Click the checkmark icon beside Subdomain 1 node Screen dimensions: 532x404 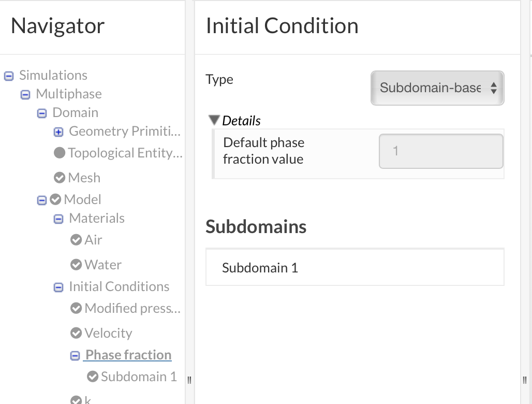click(x=93, y=377)
